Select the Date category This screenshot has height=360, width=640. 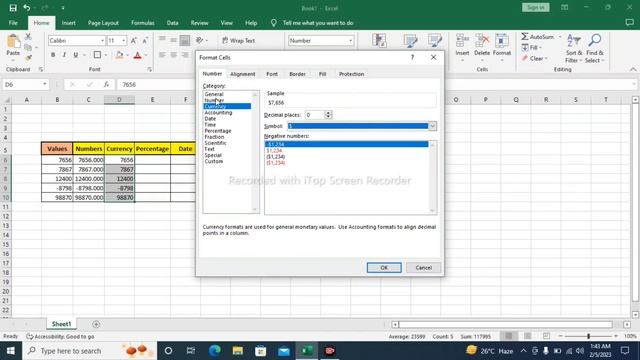(210, 118)
